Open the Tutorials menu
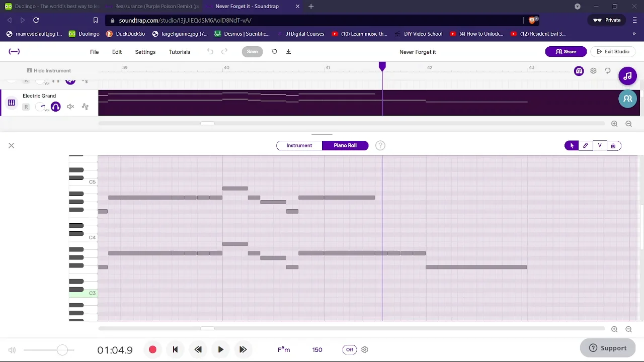Screen dimensions: 644x362 coord(179,52)
